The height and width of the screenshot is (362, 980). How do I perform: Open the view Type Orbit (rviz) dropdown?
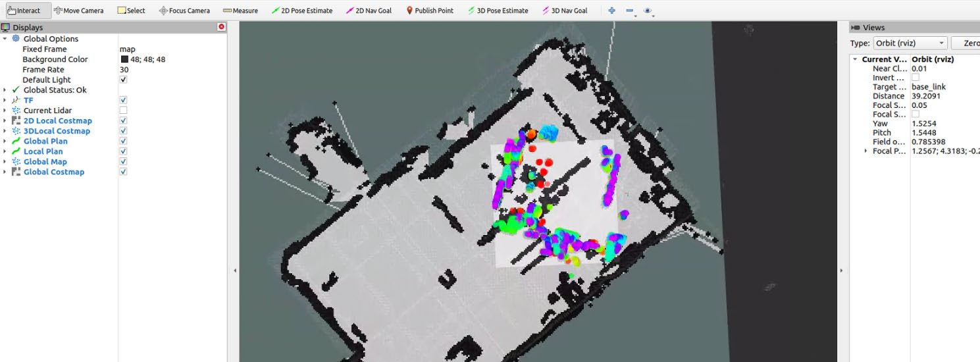[910, 43]
